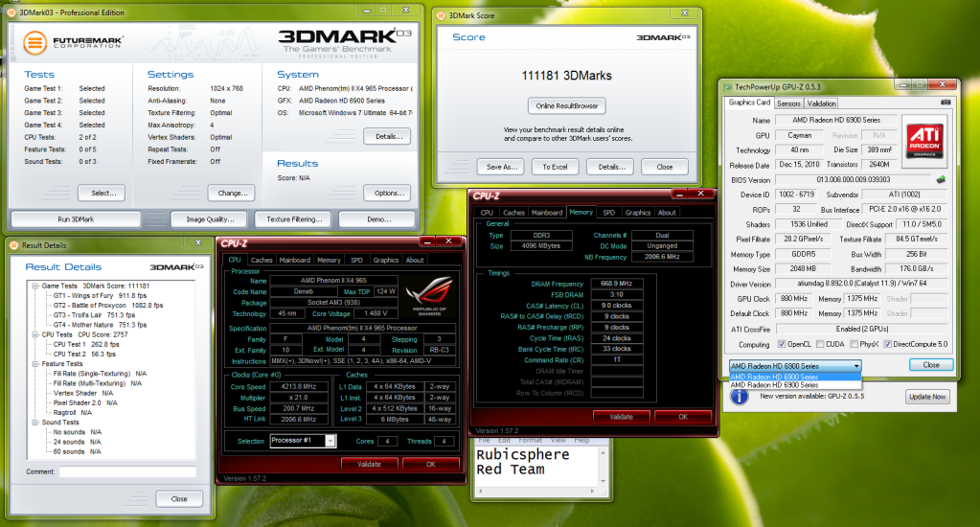Click Close in the Result Details window
The image size is (980, 527).
coord(179,499)
